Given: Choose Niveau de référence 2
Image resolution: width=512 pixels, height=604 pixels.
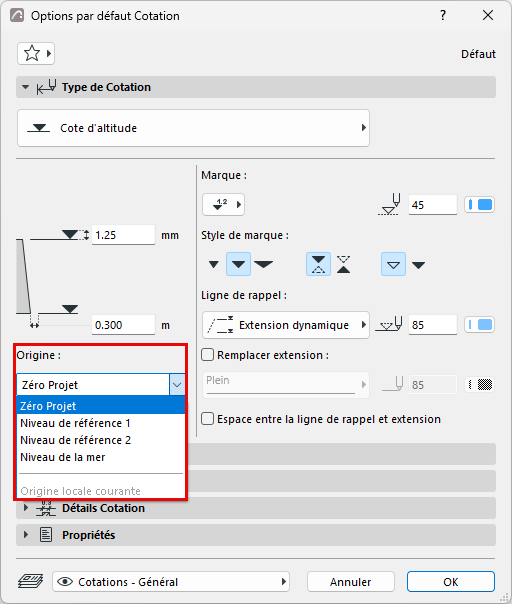Looking at the screenshot, I should coord(101,440).
